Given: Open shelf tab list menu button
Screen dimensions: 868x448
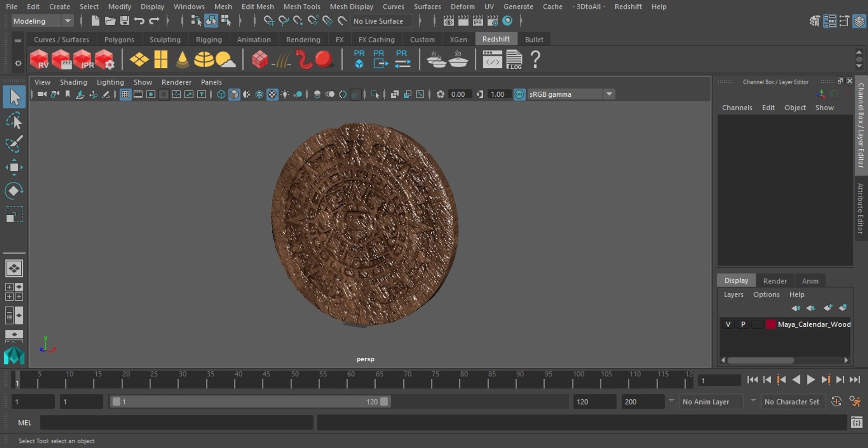Looking at the screenshot, I should coord(18,40).
